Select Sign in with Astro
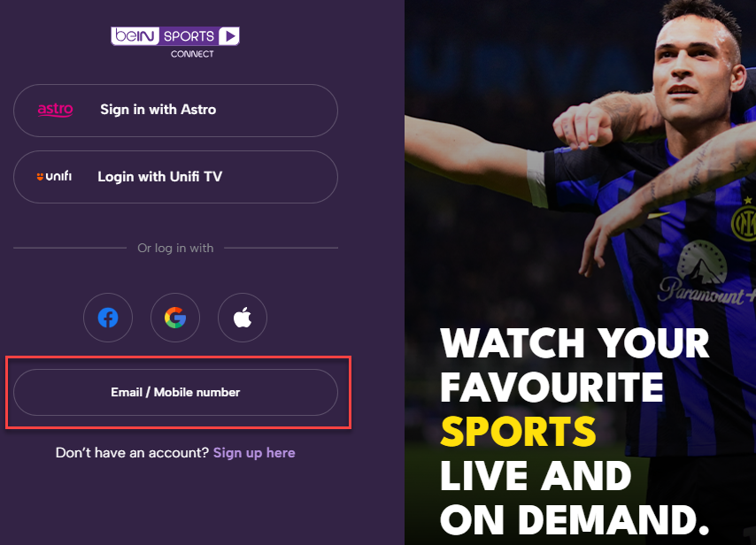This screenshot has width=756, height=545. (x=175, y=111)
